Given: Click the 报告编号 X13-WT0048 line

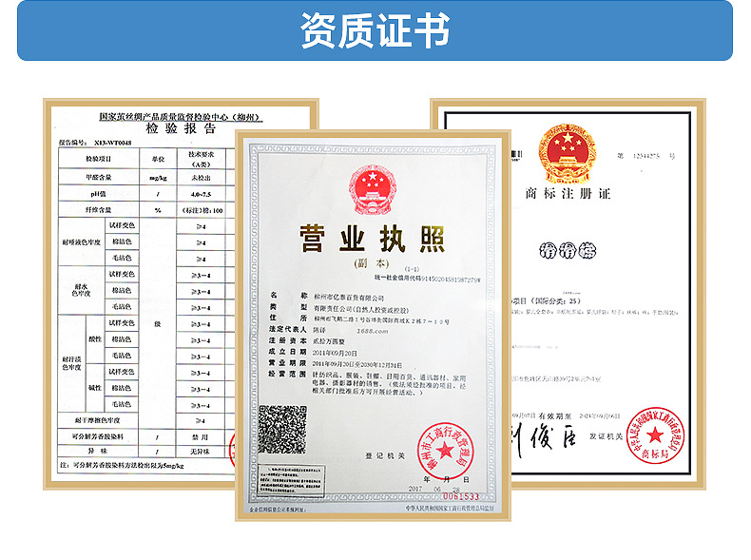Looking at the screenshot, I should click(x=95, y=143).
